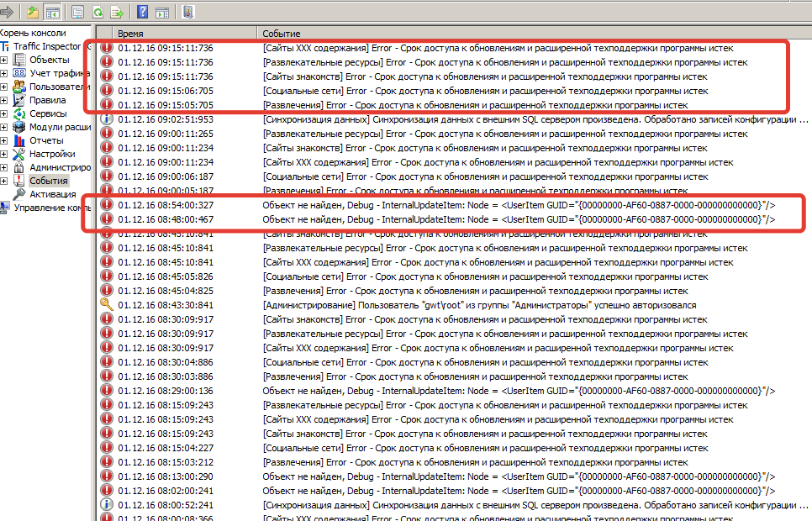Select event timestamp 01.12.16 09:00:06:187
The image size is (812, 521).
(x=166, y=176)
